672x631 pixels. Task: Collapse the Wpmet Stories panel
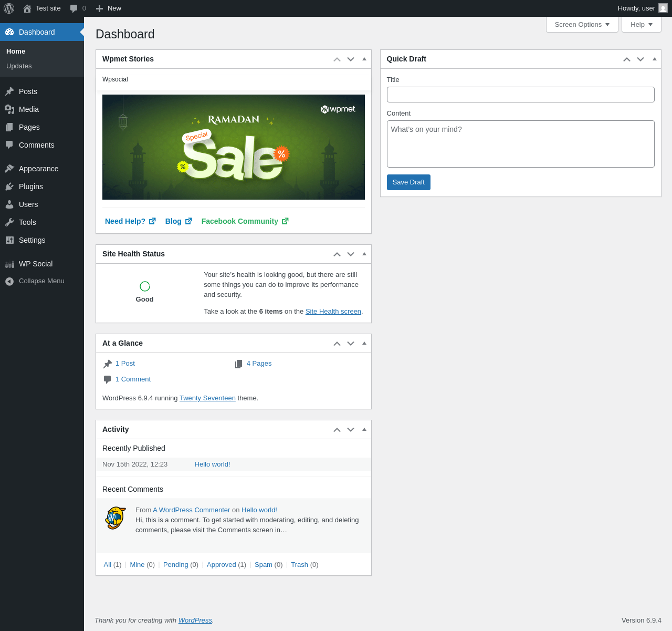pyautogui.click(x=364, y=59)
